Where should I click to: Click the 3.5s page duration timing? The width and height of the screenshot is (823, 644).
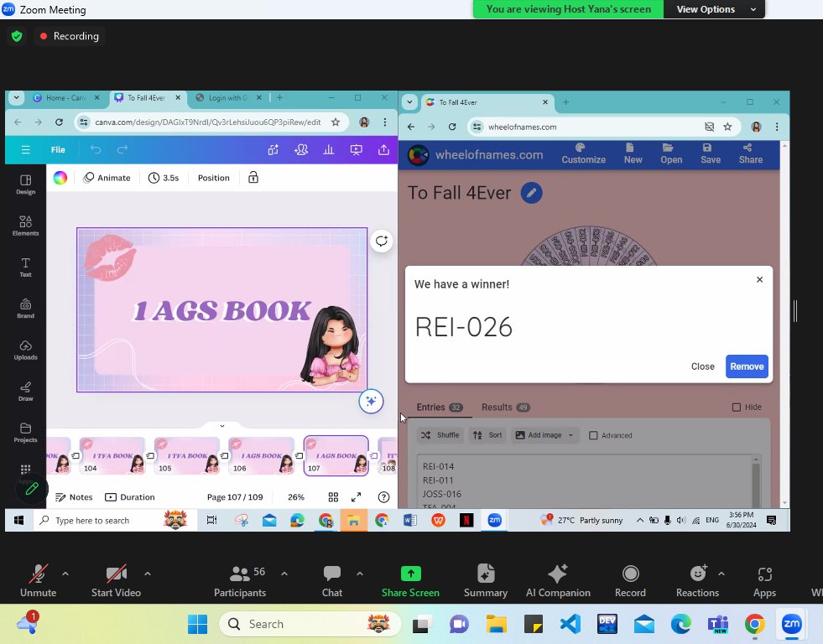click(164, 178)
